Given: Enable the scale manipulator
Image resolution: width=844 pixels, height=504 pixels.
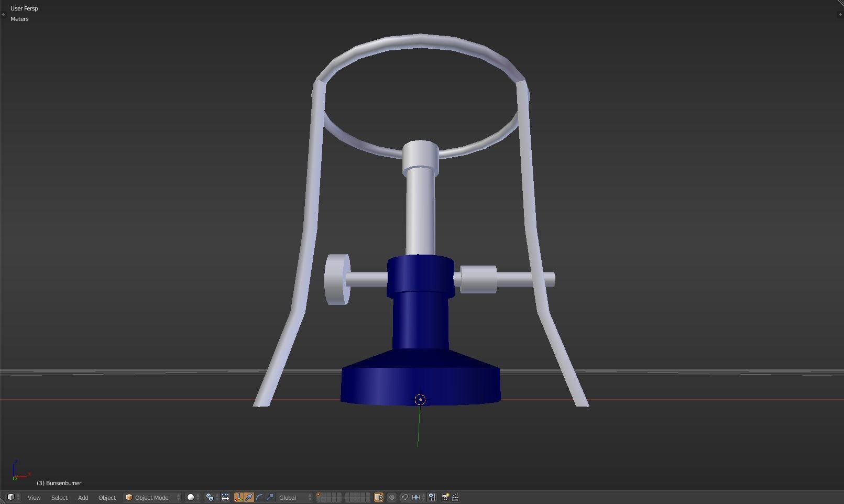Looking at the screenshot, I should (270, 497).
